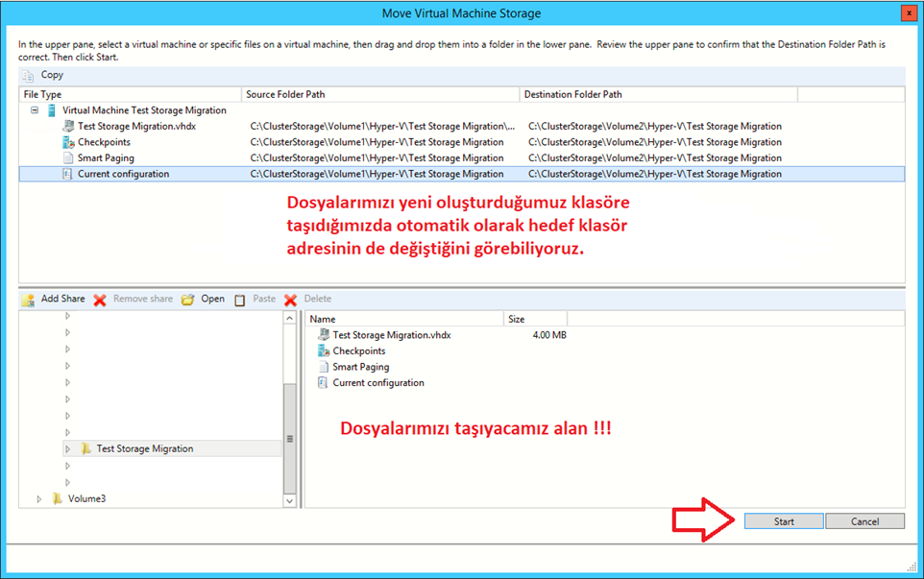Click the Remove share toolbar label
924x579 pixels.
[143, 299]
